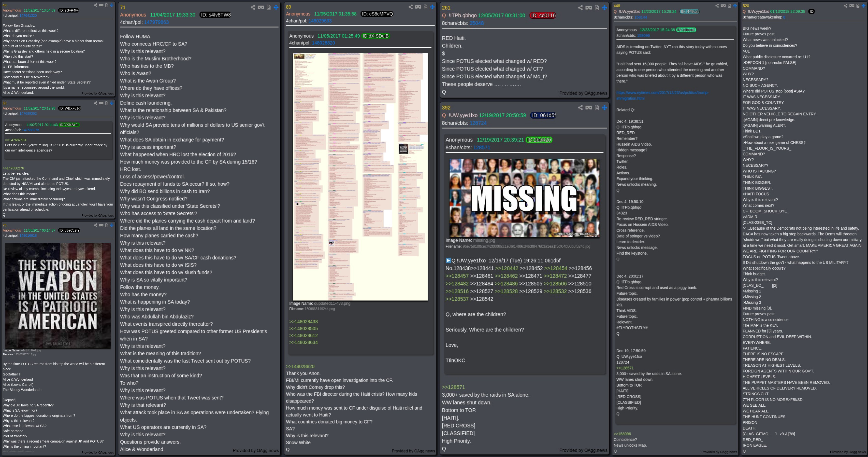Viewport: 868px width, 457px height.
Task: Click the goggles icon on post 448
Action: pos(723,6)
